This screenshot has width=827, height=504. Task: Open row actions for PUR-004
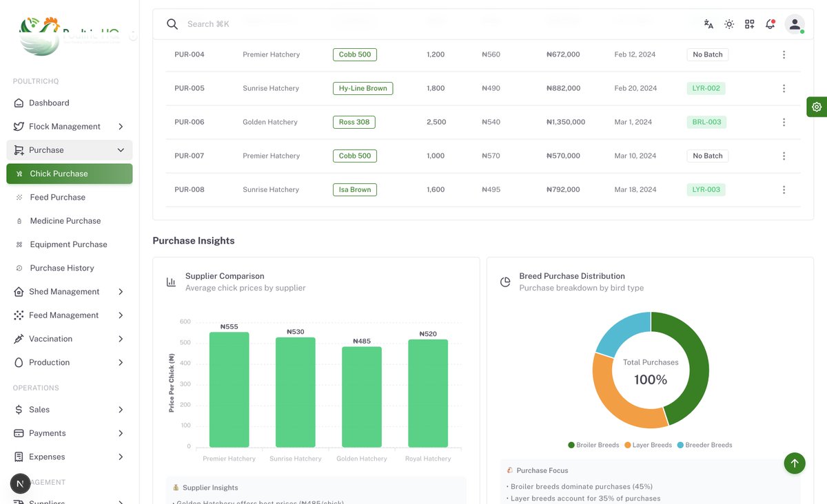(x=784, y=54)
